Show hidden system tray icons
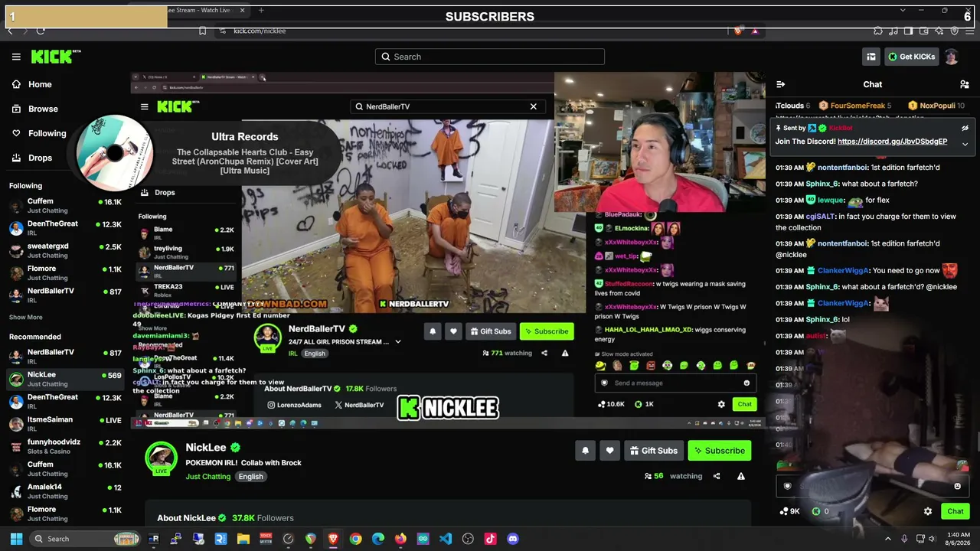 [888, 539]
